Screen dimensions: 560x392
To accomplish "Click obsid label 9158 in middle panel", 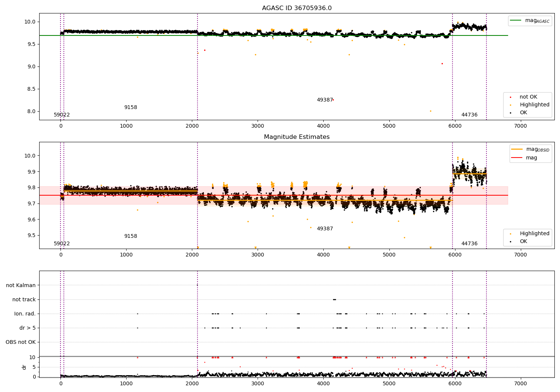I will tap(131, 236).
